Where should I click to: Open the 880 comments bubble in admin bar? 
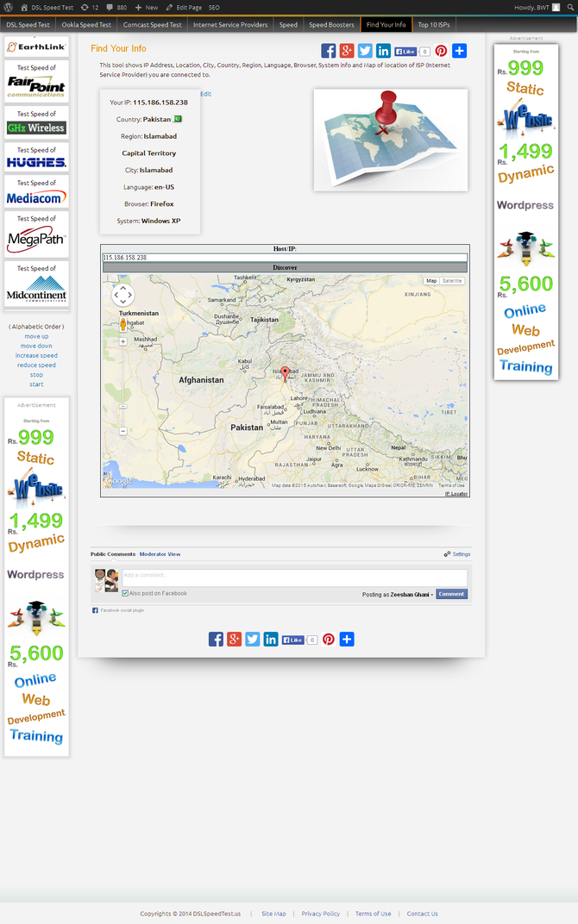point(116,8)
